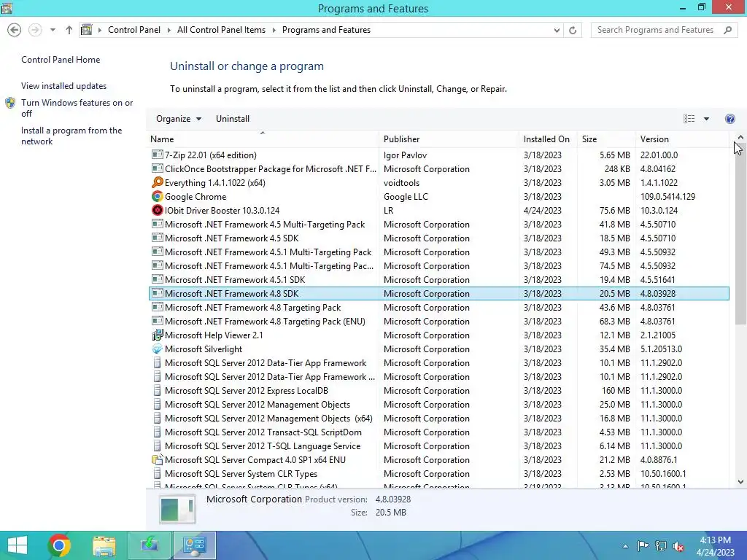The width and height of the screenshot is (747, 560).
Task: Click the ClickOnce Bootstrapper Package icon
Action: (157, 168)
